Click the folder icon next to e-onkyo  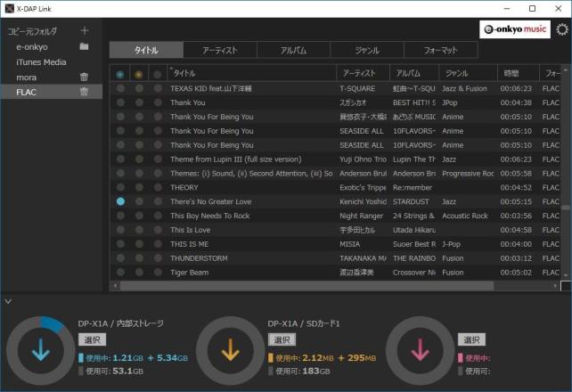[84, 46]
